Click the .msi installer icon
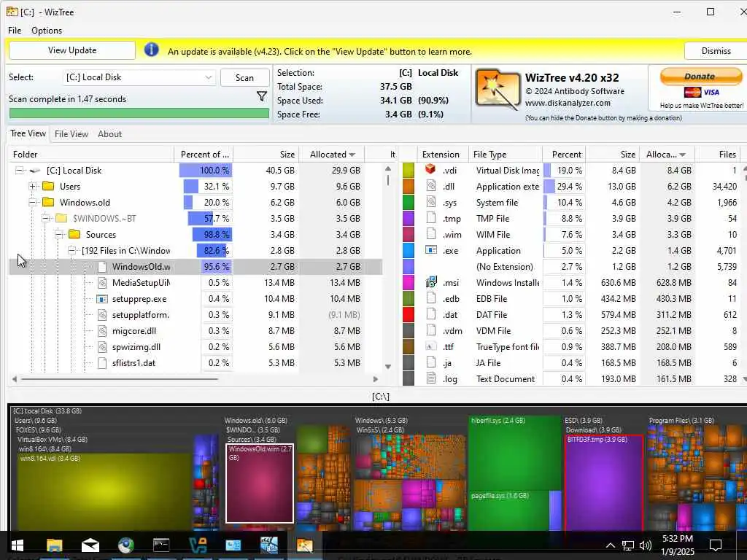 click(x=431, y=282)
